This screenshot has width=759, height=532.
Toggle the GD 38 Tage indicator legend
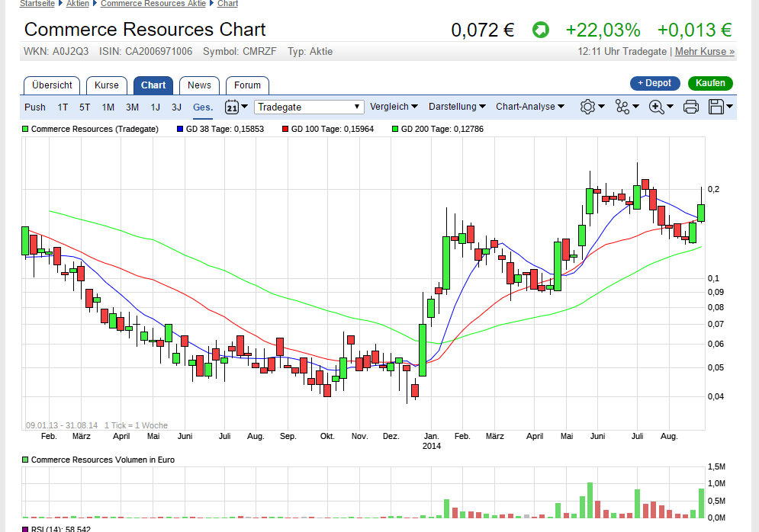179,129
